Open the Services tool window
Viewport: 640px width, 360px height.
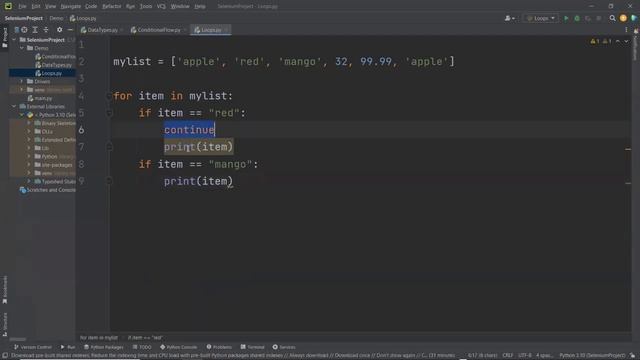pos(284,347)
